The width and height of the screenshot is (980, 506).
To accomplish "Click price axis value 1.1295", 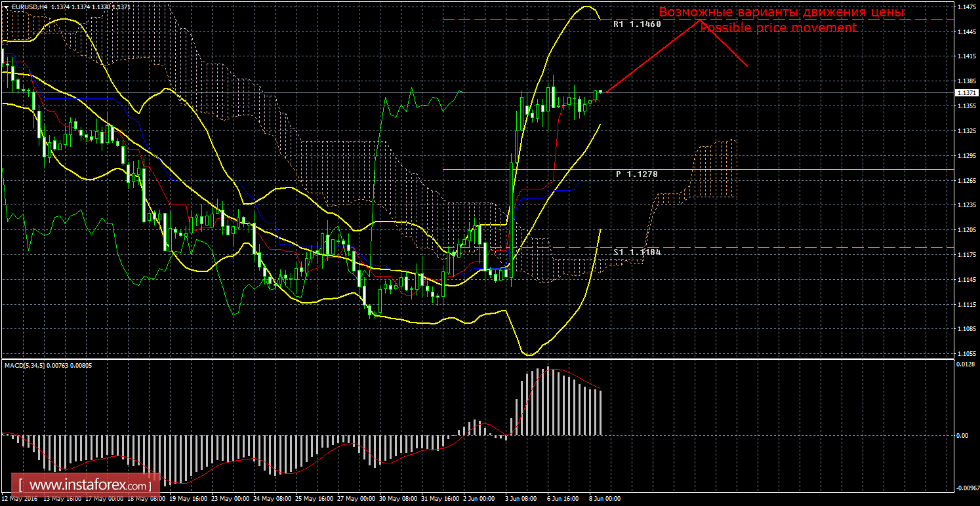I will click(x=966, y=156).
